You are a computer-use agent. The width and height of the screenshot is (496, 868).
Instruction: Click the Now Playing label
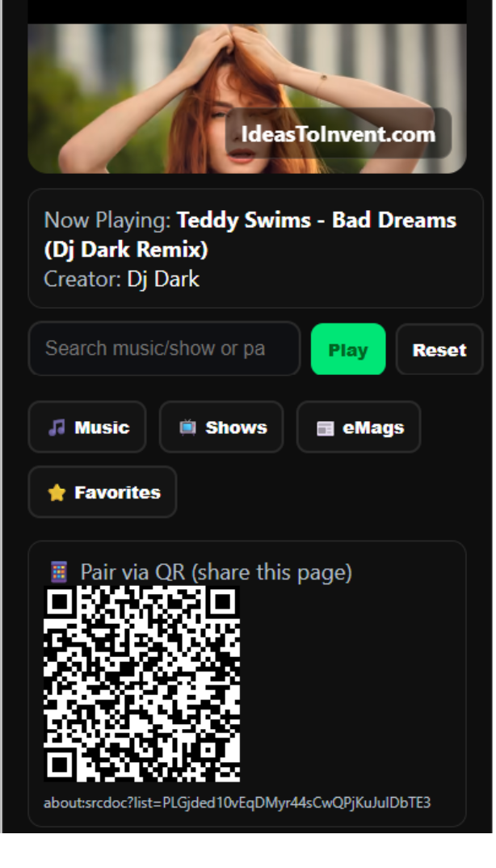pos(107,221)
